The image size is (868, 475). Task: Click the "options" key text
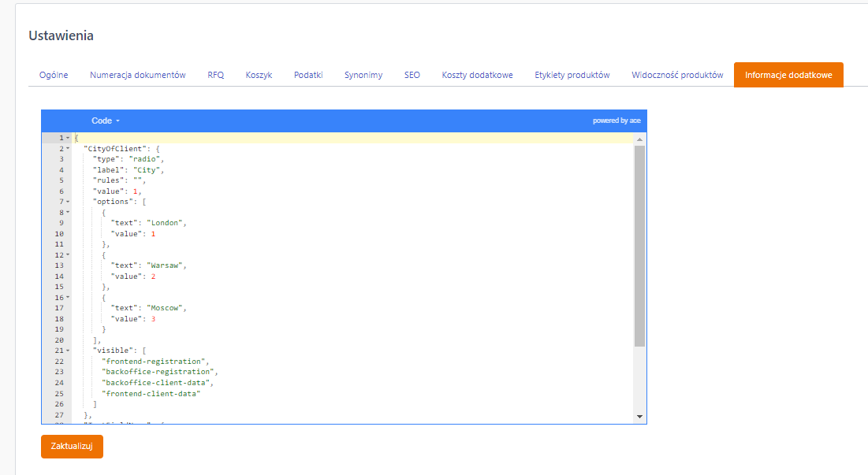pyautogui.click(x=113, y=202)
